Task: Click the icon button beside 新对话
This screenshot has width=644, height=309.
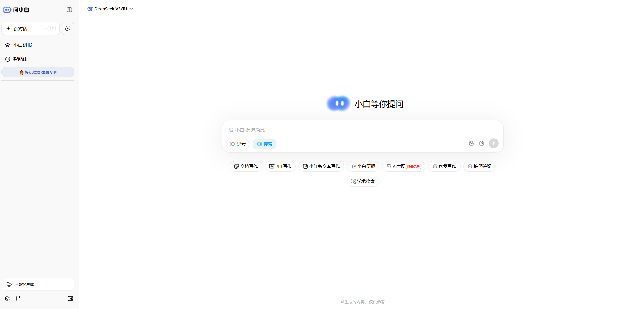Action: click(x=67, y=28)
